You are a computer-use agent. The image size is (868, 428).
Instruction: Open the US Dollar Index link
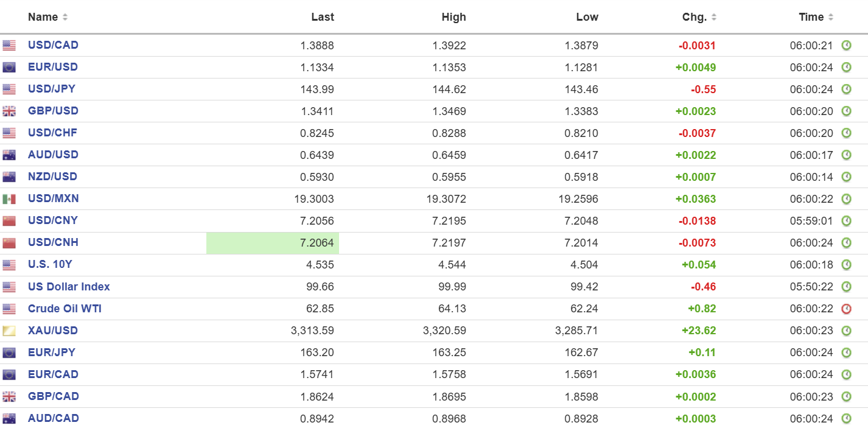coord(69,287)
